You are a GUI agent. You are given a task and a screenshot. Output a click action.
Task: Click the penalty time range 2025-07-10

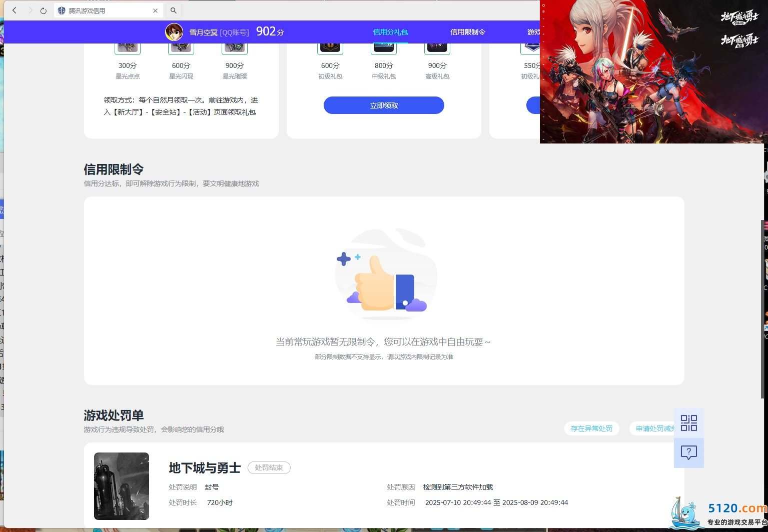click(x=496, y=502)
